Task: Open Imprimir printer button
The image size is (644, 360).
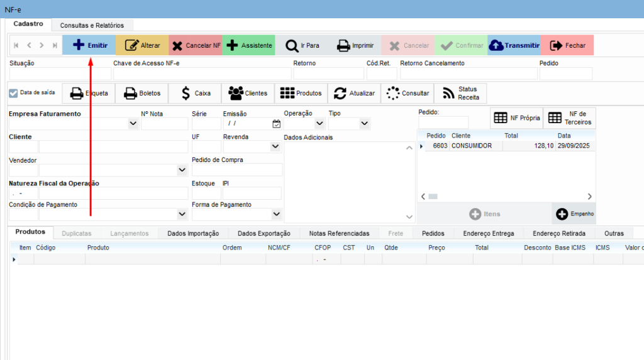Action: point(355,45)
